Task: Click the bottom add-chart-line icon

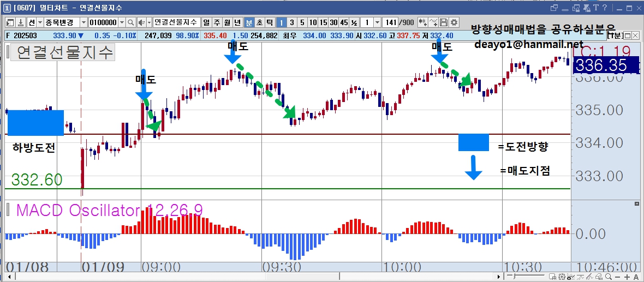Action: click(x=571, y=277)
